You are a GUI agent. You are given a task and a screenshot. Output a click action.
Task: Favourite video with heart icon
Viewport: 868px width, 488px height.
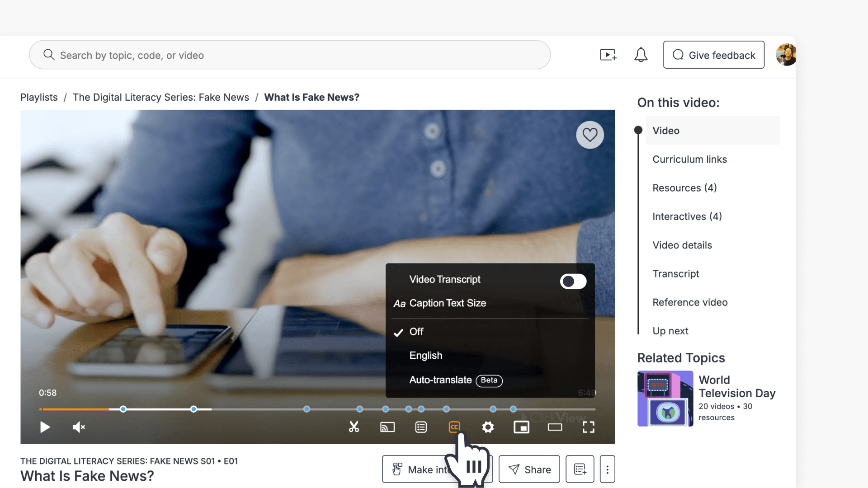[x=590, y=135]
